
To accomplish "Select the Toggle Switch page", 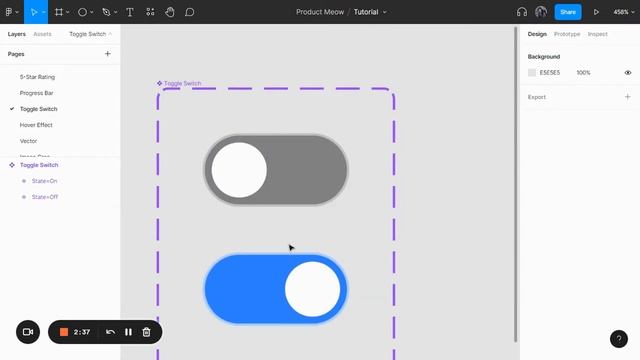I will point(38,109).
